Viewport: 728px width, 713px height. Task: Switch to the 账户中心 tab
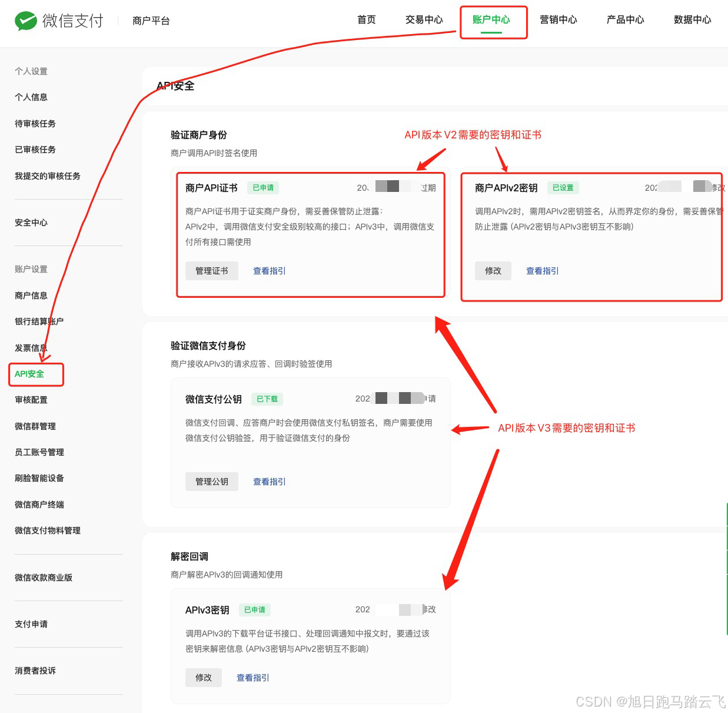[491, 20]
